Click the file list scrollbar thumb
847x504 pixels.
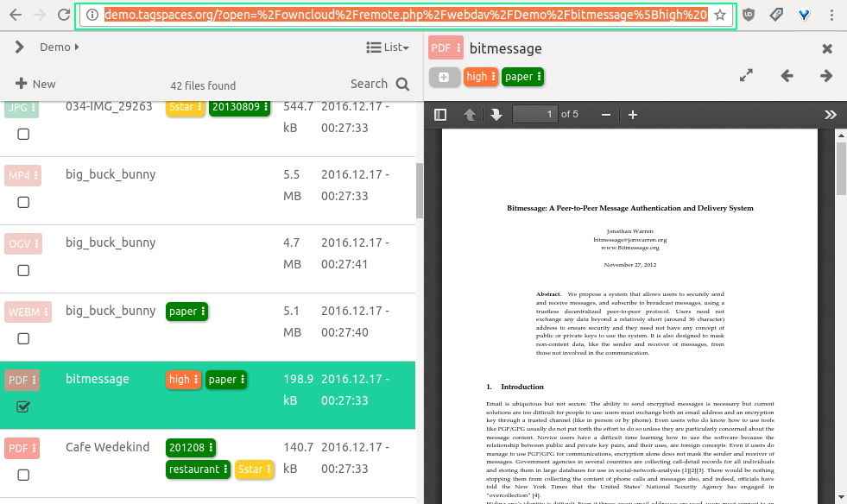point(419,190)
